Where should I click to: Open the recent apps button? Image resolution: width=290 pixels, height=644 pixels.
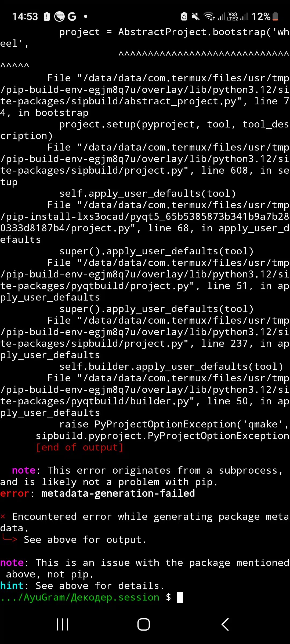63,624
